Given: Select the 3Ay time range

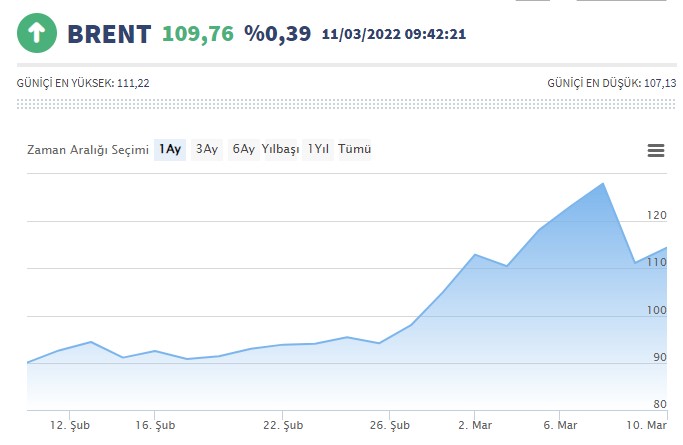Looking at the screenshot, I should click(206, 149).
